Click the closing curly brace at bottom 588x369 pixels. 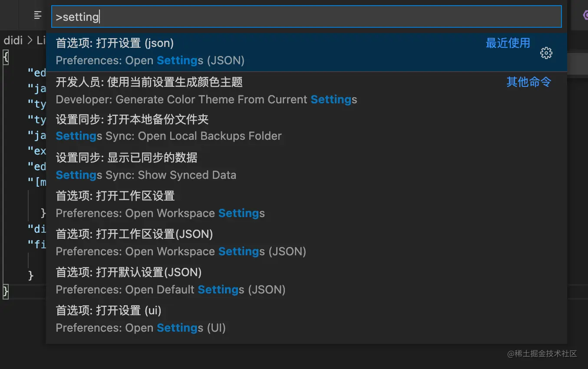[x=5, y=291]
